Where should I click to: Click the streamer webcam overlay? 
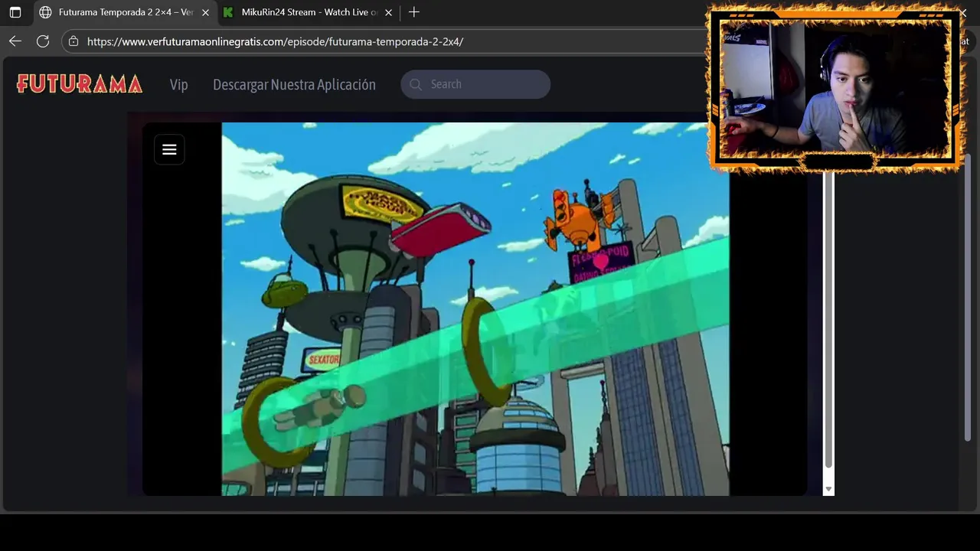[835, 88]
